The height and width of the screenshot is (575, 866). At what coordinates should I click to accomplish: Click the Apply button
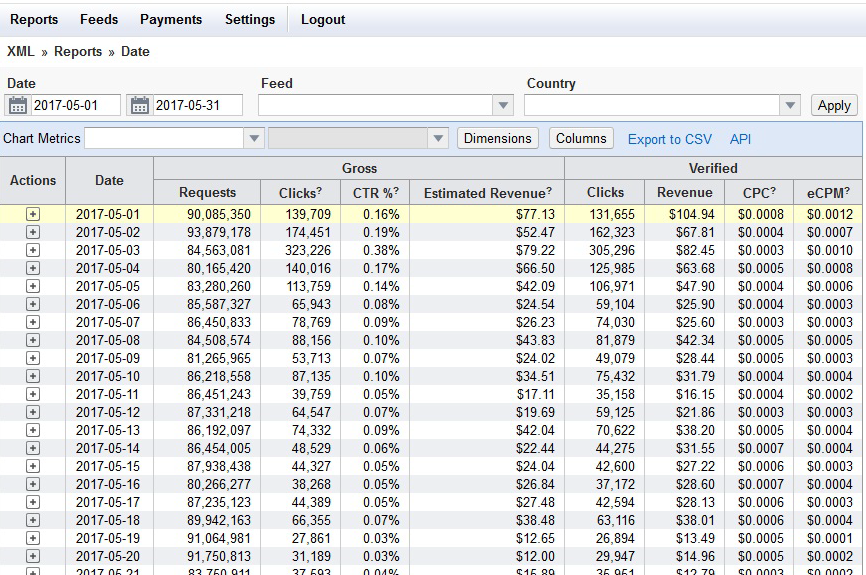(834, 105)
